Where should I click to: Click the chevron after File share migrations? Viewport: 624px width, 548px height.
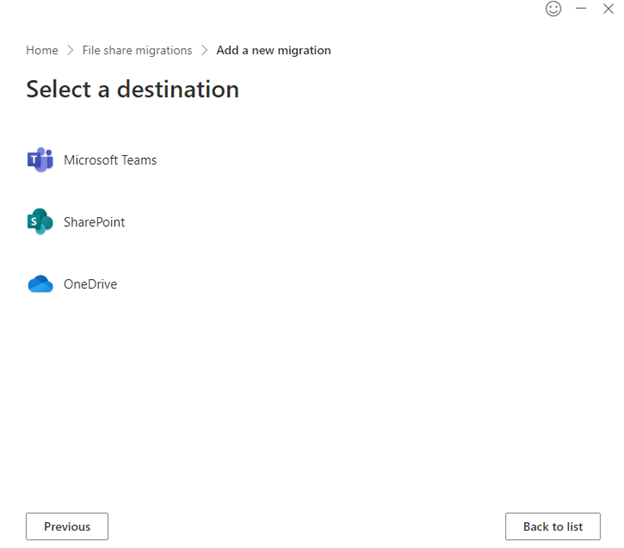[204, 50]
